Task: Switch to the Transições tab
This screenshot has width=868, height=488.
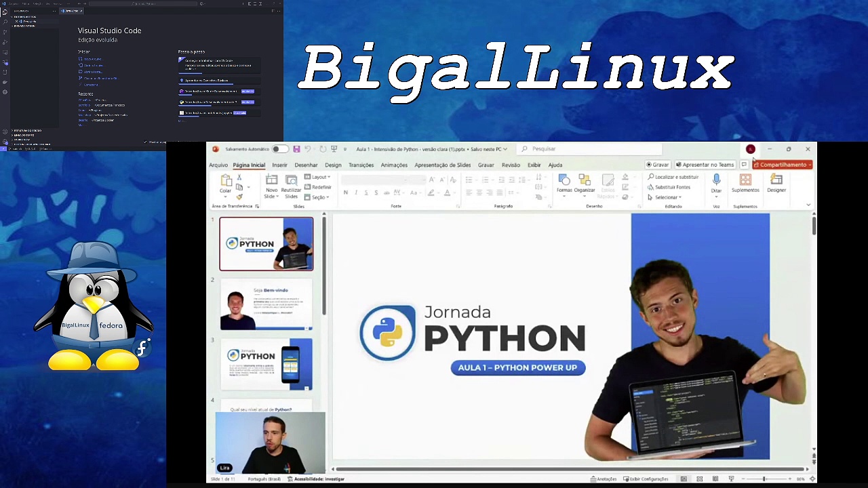Action: [x=361, y=165]
